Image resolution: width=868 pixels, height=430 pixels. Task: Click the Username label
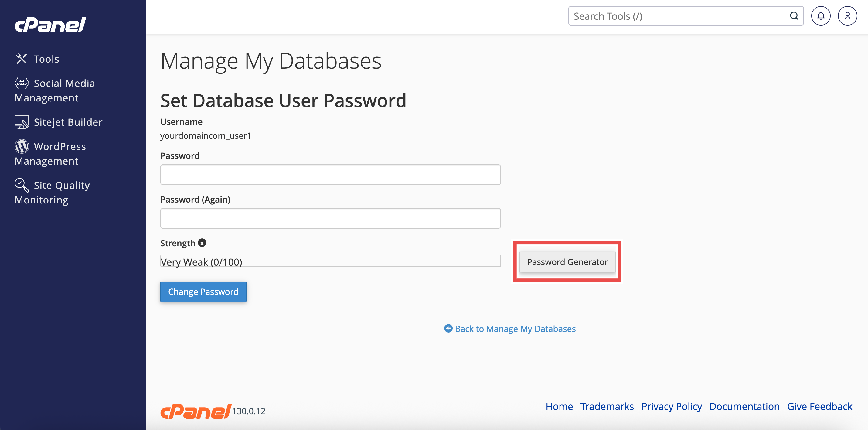click(x=181, y=122)
